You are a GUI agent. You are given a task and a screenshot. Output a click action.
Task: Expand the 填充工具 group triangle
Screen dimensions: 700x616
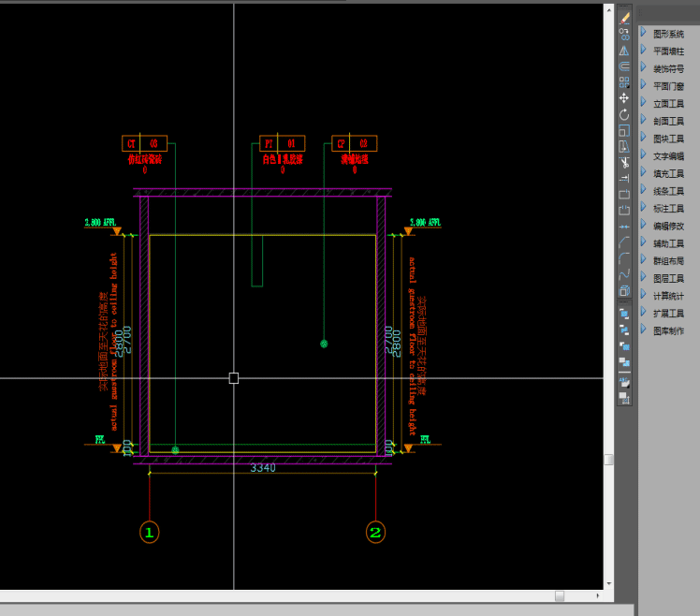[x=643, y=171]
